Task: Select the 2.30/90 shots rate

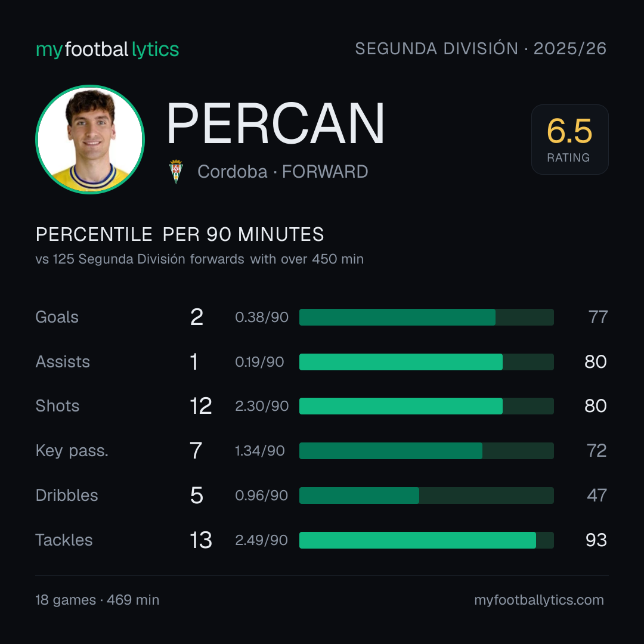Action: click(262, 406)
